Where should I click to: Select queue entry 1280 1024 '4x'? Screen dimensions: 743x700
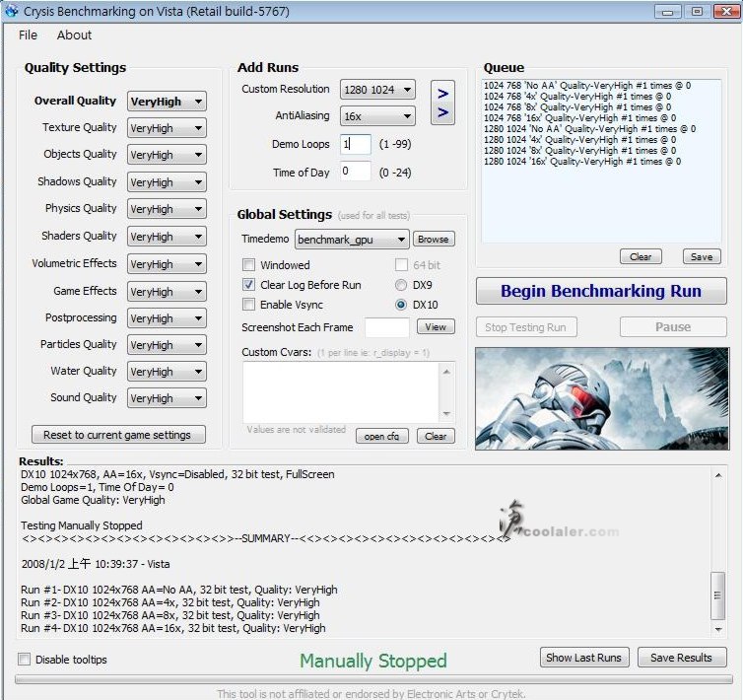coord(580,140)
